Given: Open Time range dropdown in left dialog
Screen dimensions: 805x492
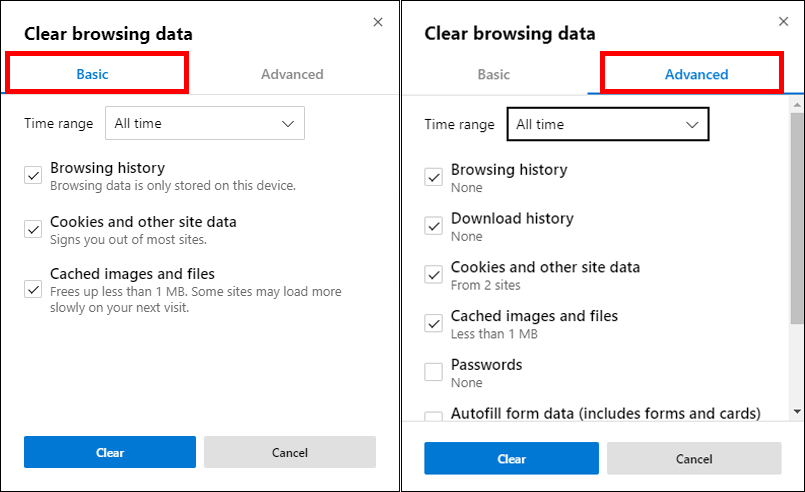Looking at the screenshot, I should coord(205,123).
